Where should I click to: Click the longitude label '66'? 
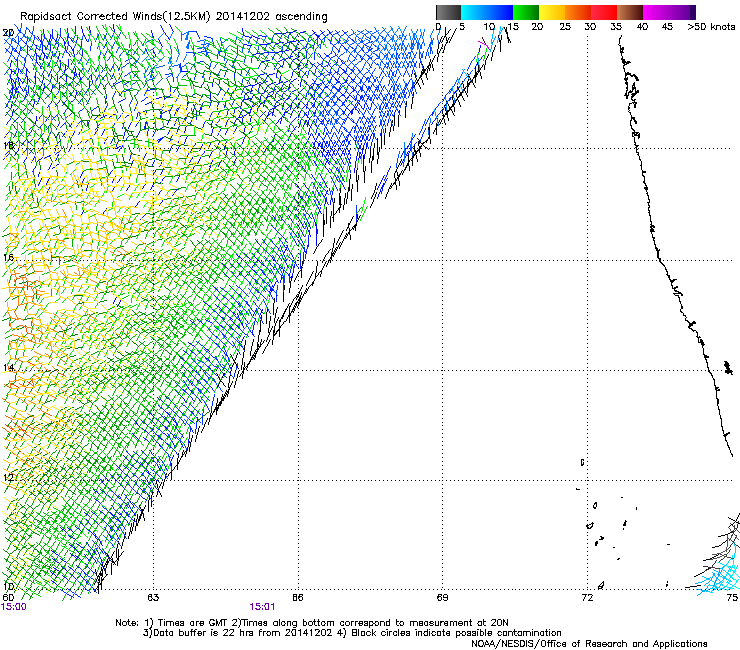tap(297, 598)
